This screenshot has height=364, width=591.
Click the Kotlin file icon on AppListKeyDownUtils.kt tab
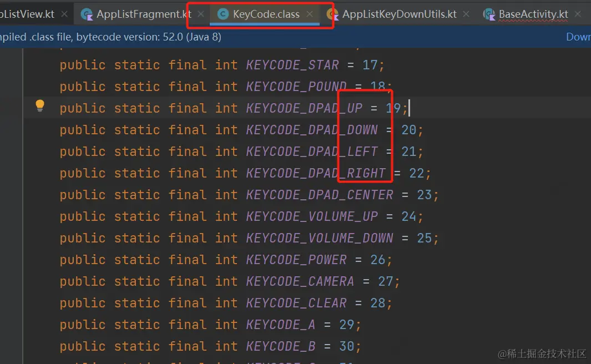[x=332, y=14]
